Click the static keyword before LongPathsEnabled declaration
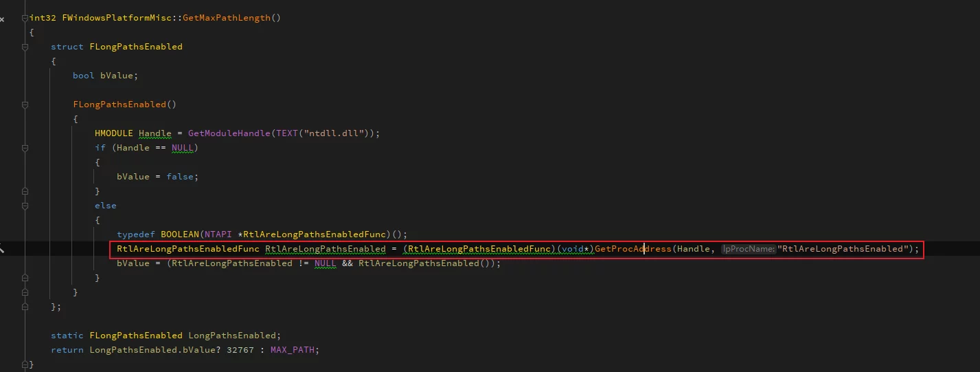This screenshot has height=372, width=980. 67,336
